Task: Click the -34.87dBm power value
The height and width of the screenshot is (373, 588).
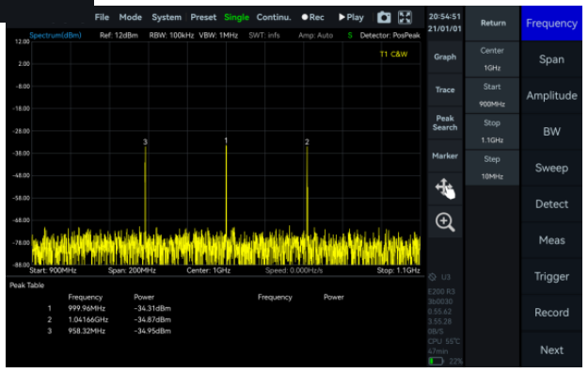Action: (152, 319)
